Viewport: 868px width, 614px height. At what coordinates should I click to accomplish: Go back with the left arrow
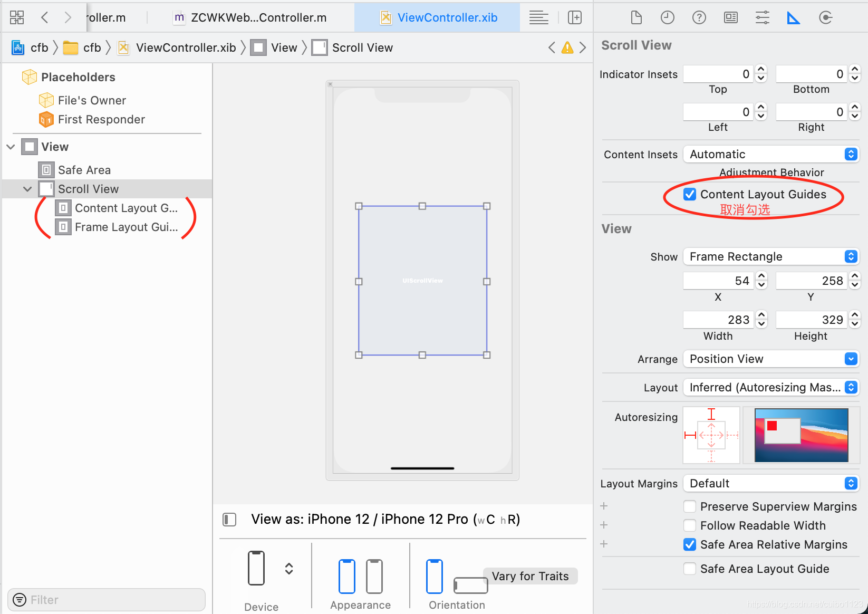click(45, 17)
